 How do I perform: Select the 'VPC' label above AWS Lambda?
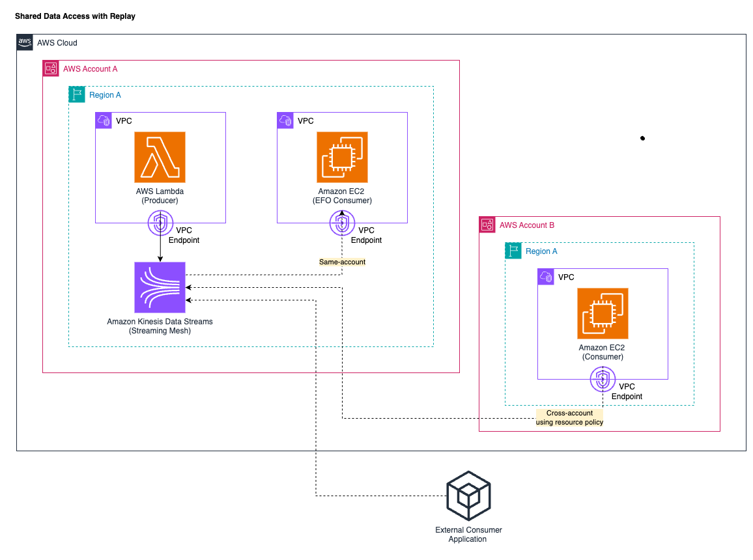(x=124, y=121)
